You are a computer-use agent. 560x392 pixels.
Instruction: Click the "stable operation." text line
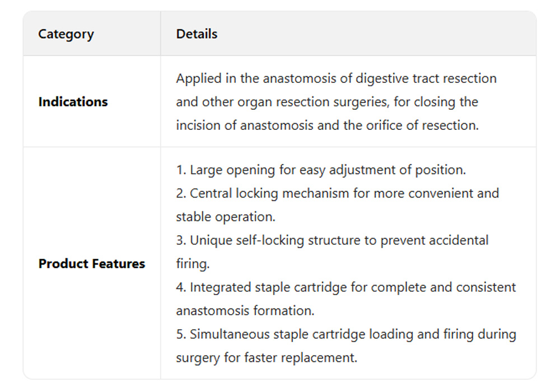[x=225, y=217]
